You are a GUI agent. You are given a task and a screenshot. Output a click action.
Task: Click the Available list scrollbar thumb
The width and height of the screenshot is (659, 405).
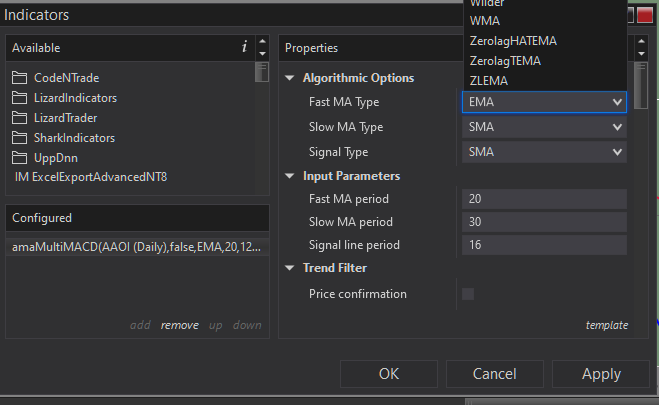[x=262, y=72]
